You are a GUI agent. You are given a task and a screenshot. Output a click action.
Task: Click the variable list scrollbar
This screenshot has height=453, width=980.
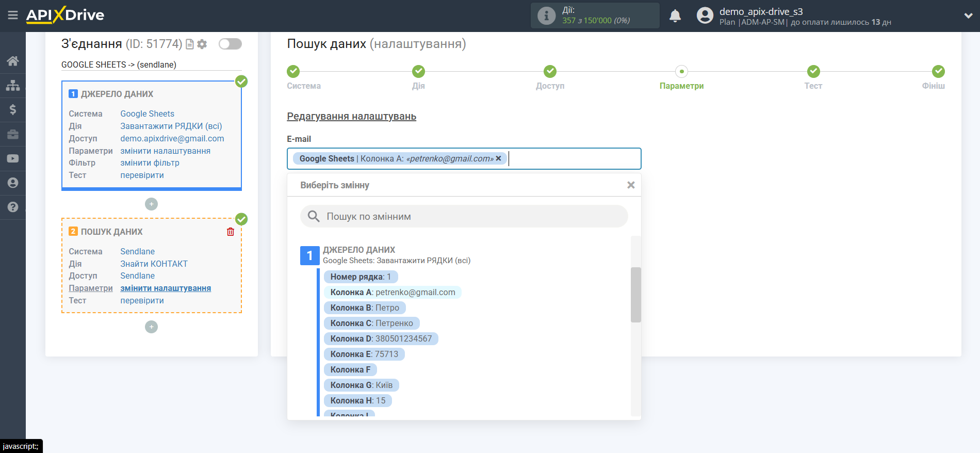click(x=636, y=295)
